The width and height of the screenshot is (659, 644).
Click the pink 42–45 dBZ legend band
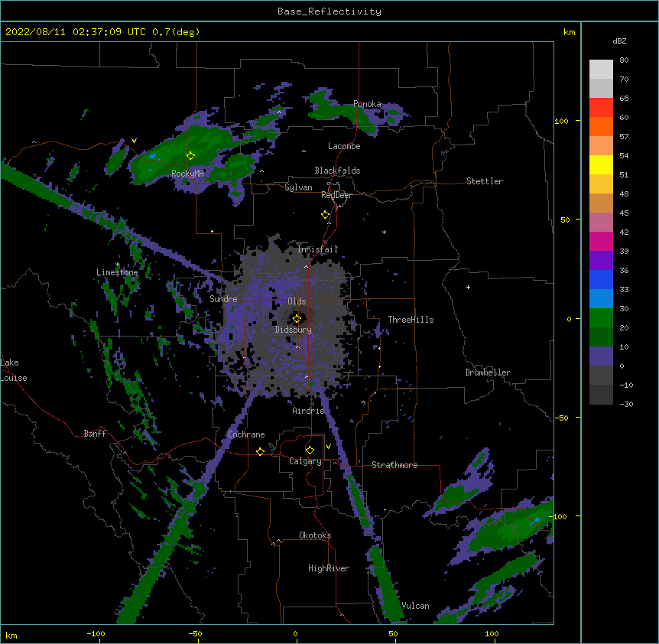pyautogui.click(x=601, y=223)
